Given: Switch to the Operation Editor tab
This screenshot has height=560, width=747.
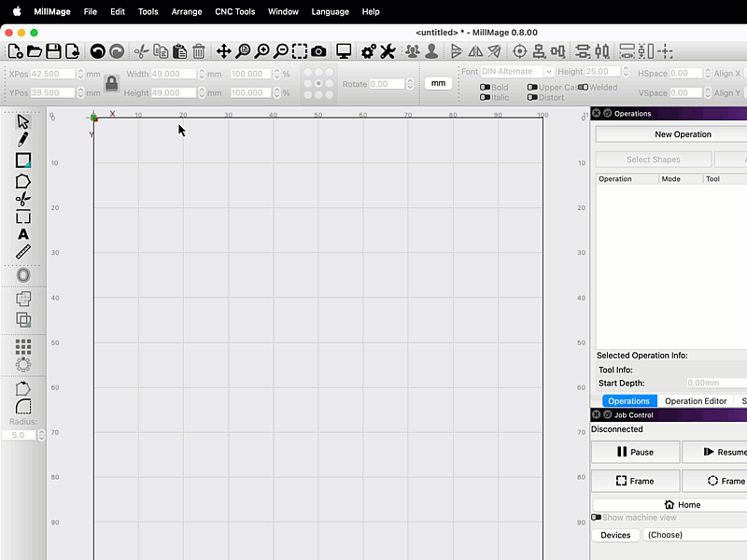Looking at the screenshot, I should [x=696, y=401].
